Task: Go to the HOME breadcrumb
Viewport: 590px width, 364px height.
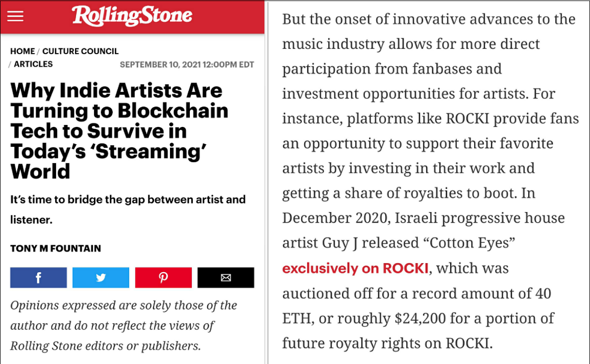Action: [x=22, y=51]
